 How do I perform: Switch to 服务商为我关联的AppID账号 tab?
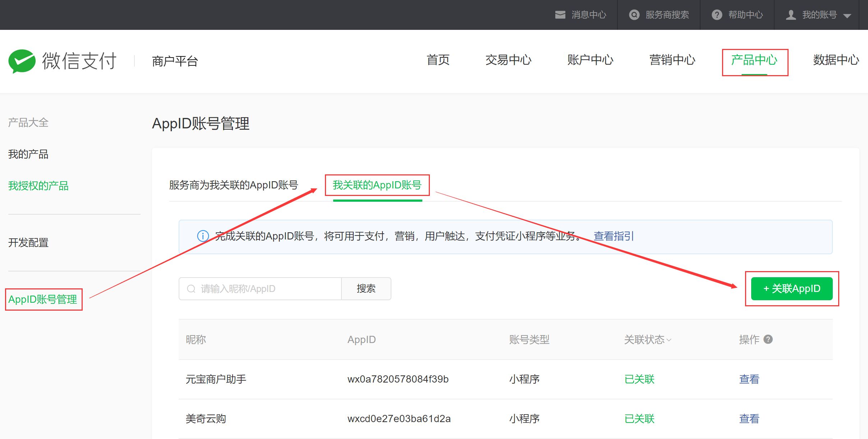click(x=234, y=185)
